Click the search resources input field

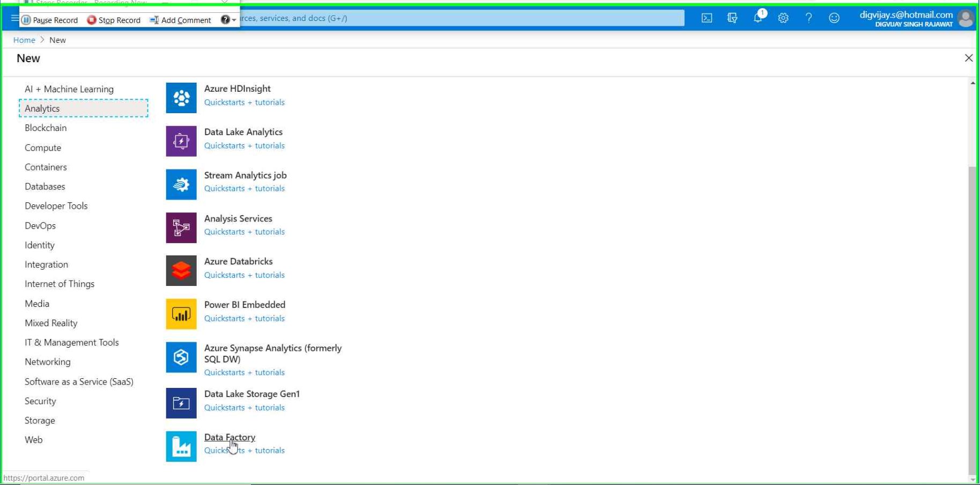pyautogui.click(x=462, y=18)
